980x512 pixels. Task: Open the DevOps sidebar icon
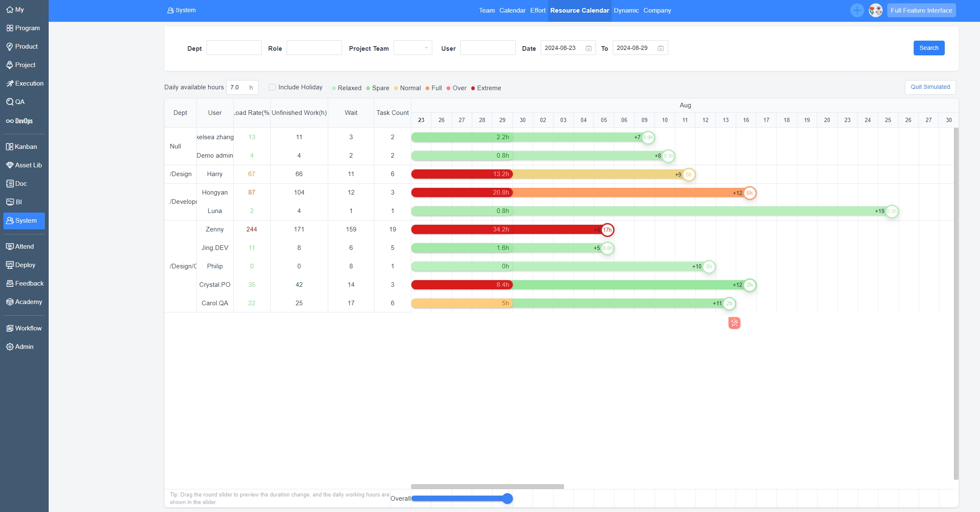[10, 121]
